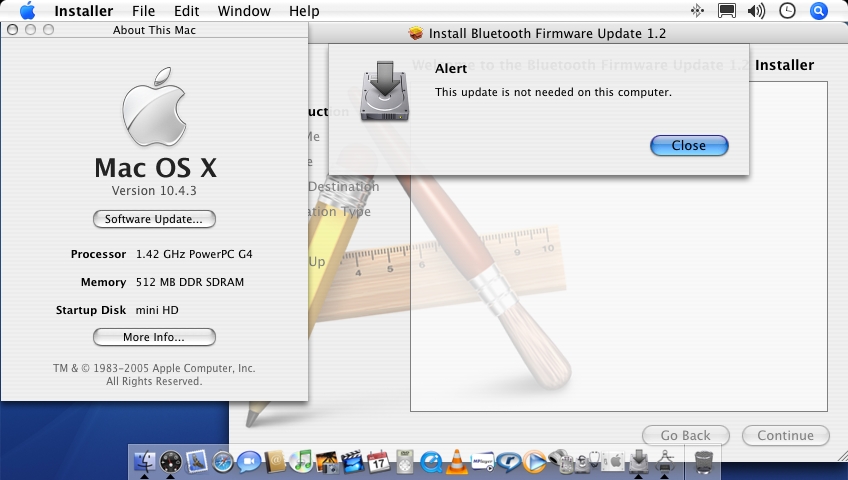Click the System Profiler icon in Dock
The width and height of the screenshot is (848, 480).
pos(665,462)
